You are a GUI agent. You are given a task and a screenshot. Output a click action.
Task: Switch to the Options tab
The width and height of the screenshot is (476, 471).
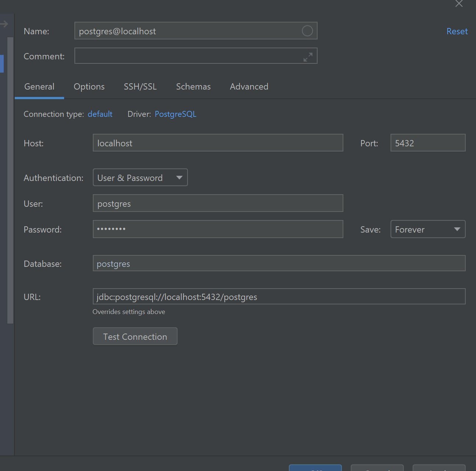click(89, 87)
